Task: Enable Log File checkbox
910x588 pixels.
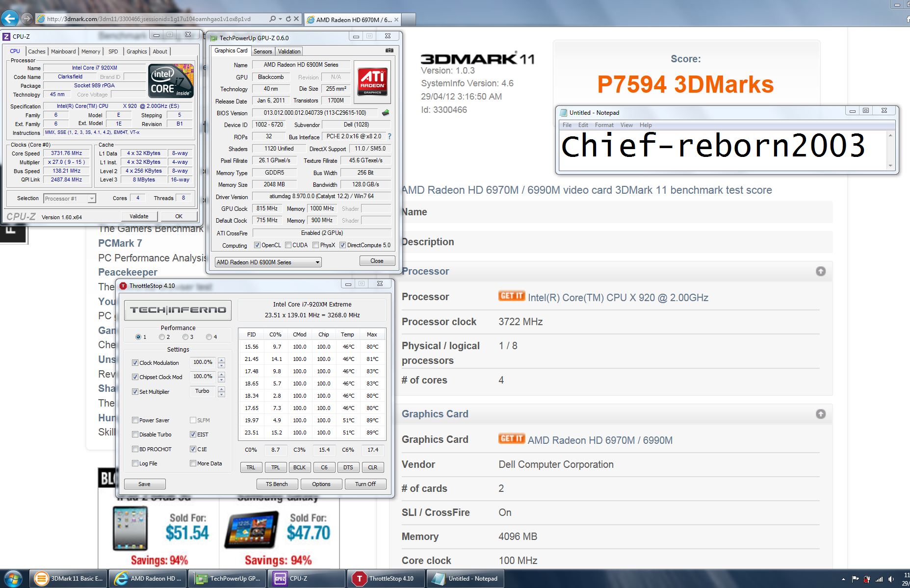Action: [x=135, y=463]
